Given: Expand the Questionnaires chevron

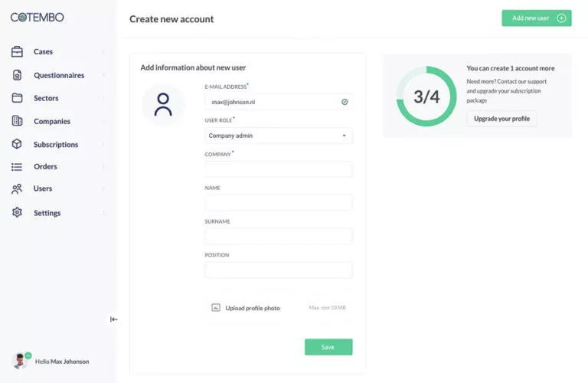Looking at the screenshot, I should (x=103, y=75).
